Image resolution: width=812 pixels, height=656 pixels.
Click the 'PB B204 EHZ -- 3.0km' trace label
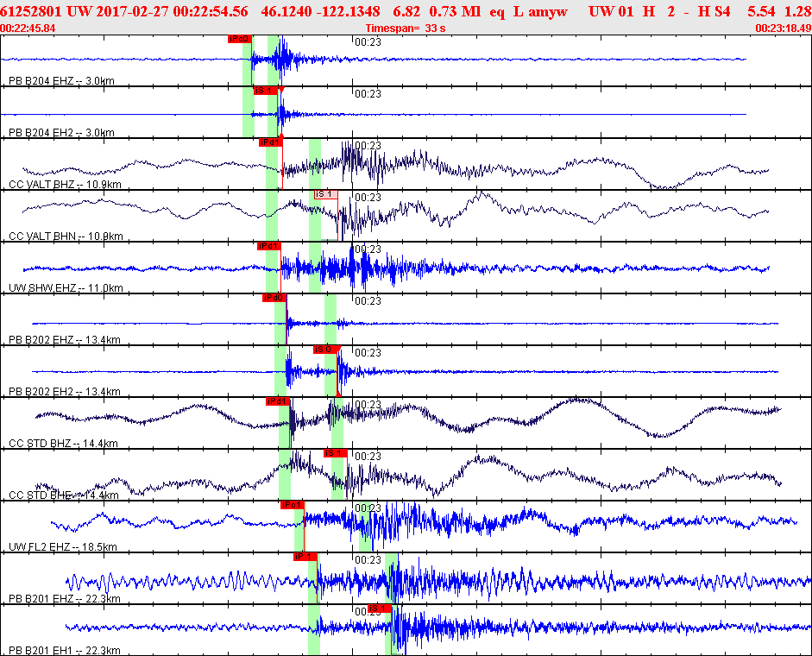(x=61, y=81)
